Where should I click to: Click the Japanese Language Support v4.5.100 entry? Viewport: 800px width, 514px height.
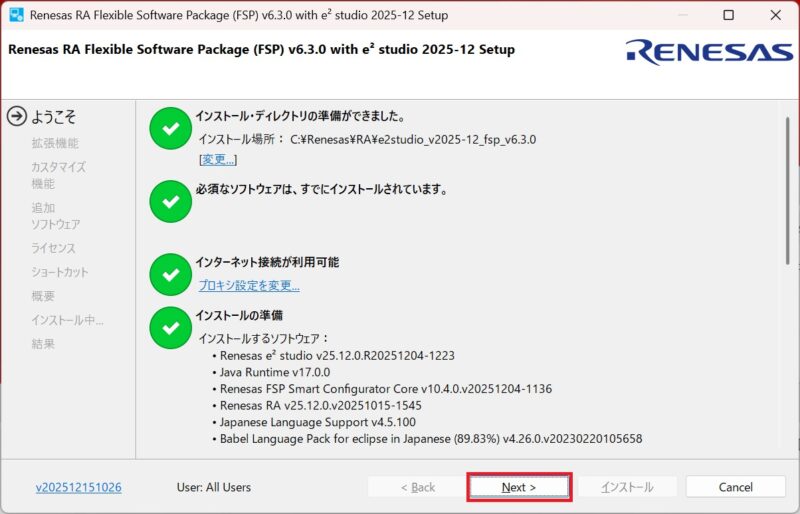[317, 422]
